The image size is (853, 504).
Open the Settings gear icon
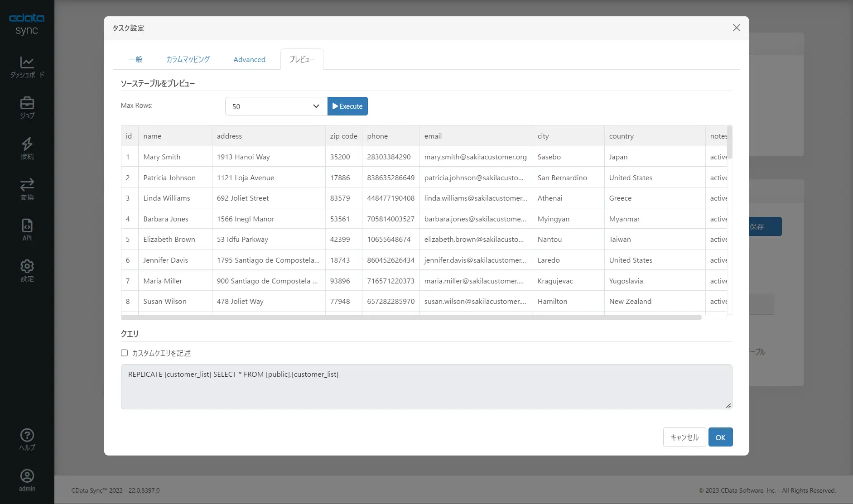click(x=27, y=266)
